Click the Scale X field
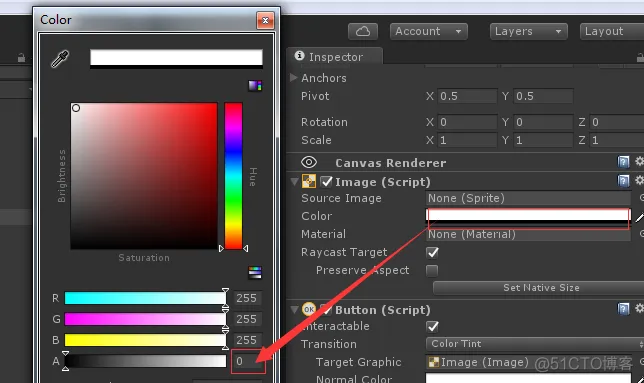644x383 pixels. 467,140
